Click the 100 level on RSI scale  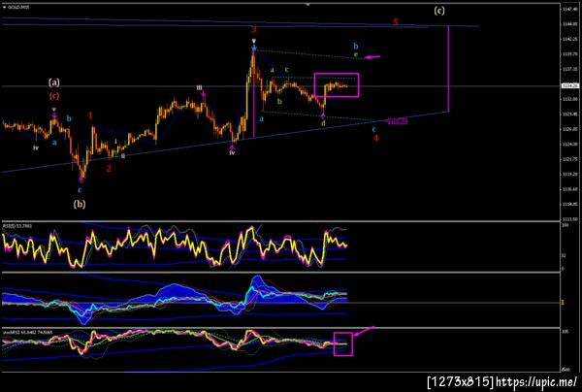tap(564, 225)
